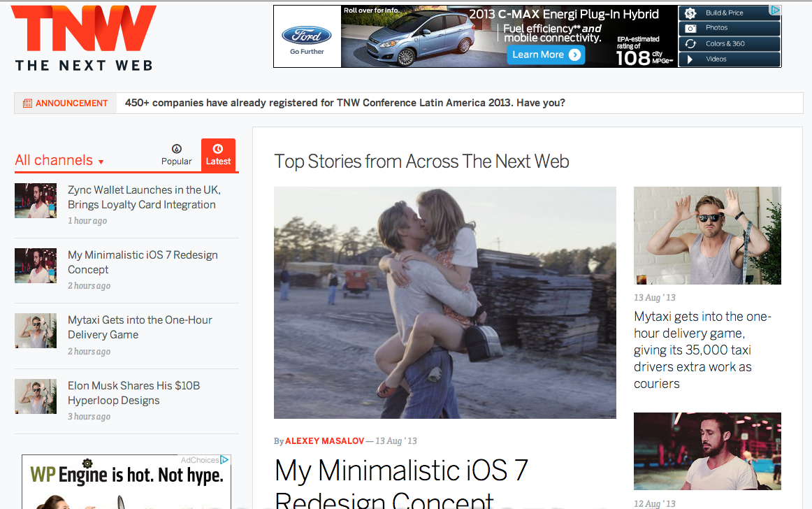The height and width of the screenshot is (509, 812).
Task: Click the Zync Wallet article thumbnail
Action: (x=36, y=201)
